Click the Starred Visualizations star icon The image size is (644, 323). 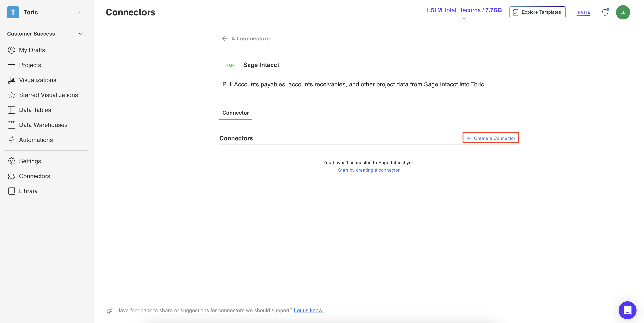pyautogui.click(x=12, y=95)
